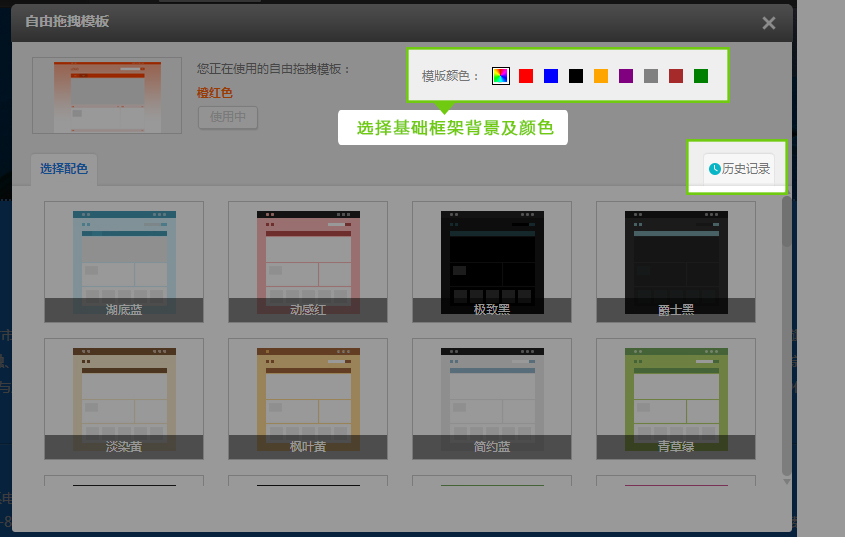
Task: Choose the 极致黑 template thumbnail
Action: pos(492,262)
